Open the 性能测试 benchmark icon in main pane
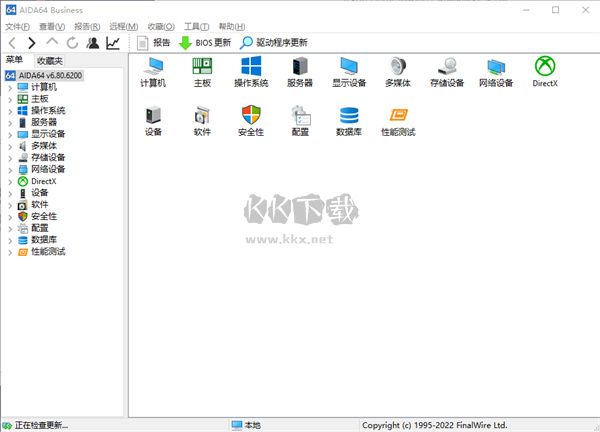 (x=398, y=121)
